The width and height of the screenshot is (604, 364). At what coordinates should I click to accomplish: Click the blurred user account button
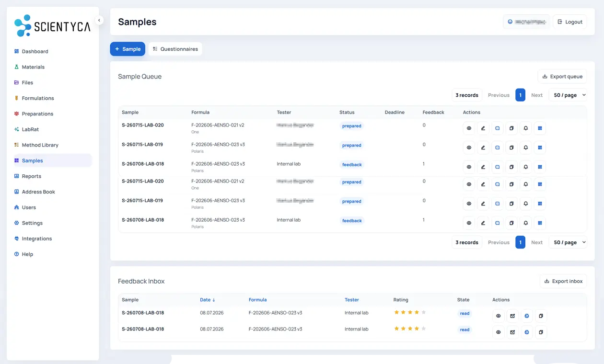526,22
